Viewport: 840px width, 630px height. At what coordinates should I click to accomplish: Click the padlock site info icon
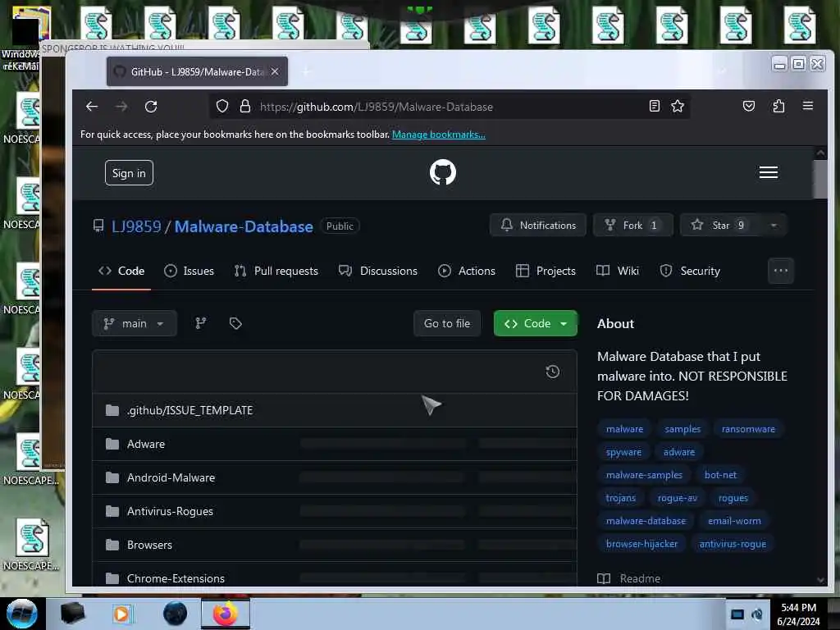[x=244, y=106]
